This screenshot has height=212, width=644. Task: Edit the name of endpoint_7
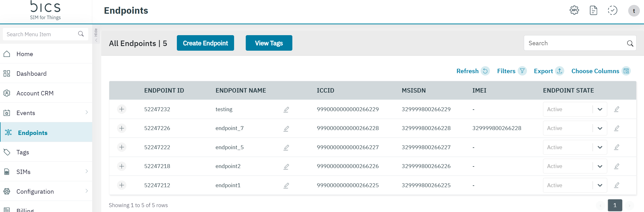click(x=286, y=128)
